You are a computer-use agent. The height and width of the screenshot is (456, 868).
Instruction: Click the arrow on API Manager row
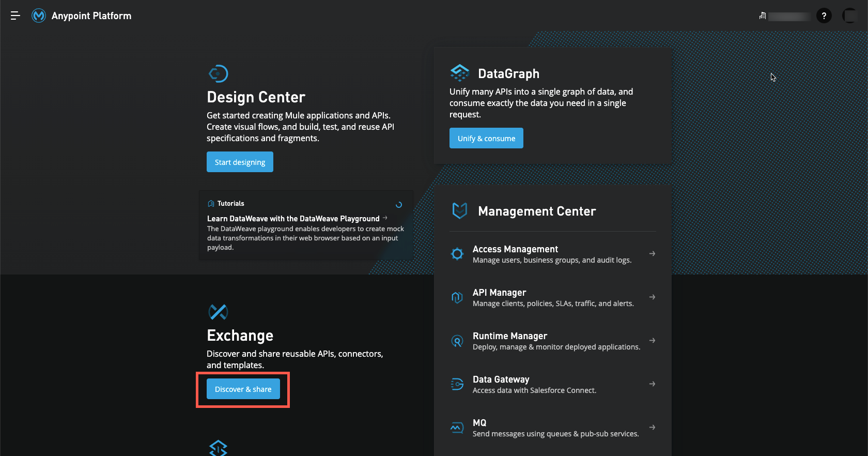pyautogui.click(x=652, y=297)
